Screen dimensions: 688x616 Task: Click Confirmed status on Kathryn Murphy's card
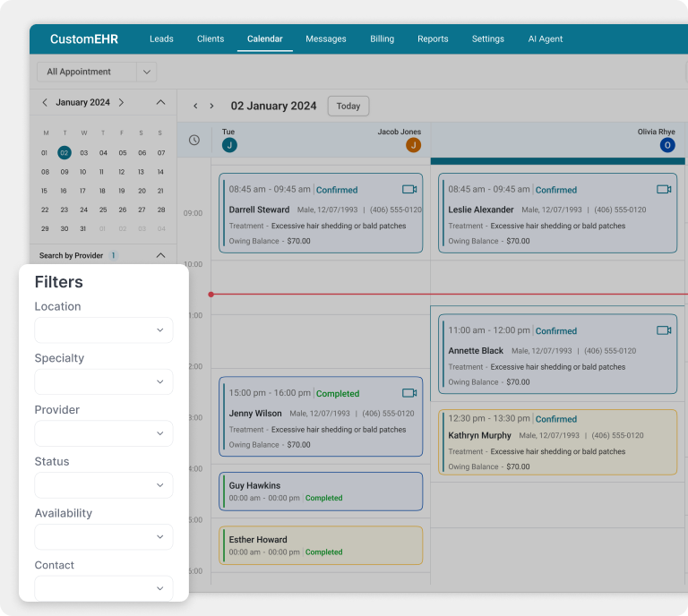coord(556,419)
